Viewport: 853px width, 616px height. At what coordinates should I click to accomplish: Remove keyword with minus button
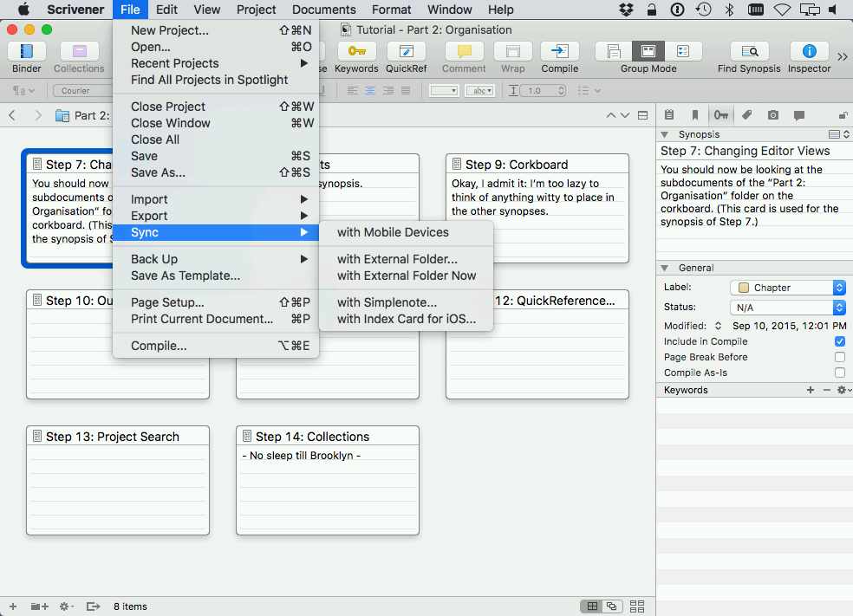click(827, 391)
